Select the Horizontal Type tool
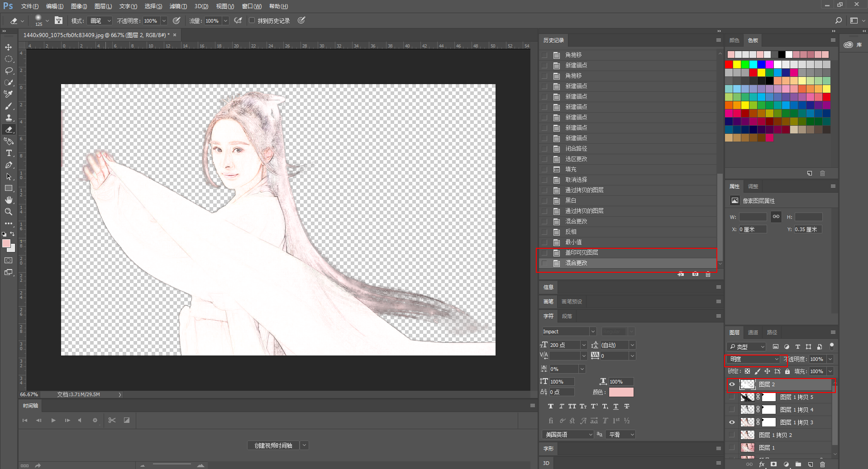The height and width of the screenshot is (469, 868). [9, 153]
